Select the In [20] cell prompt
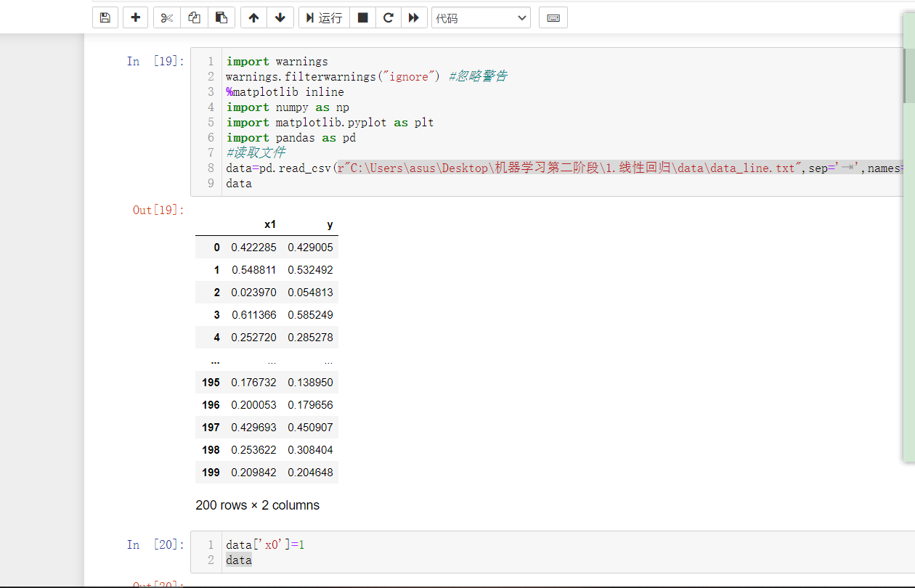 tap(155, 544)
